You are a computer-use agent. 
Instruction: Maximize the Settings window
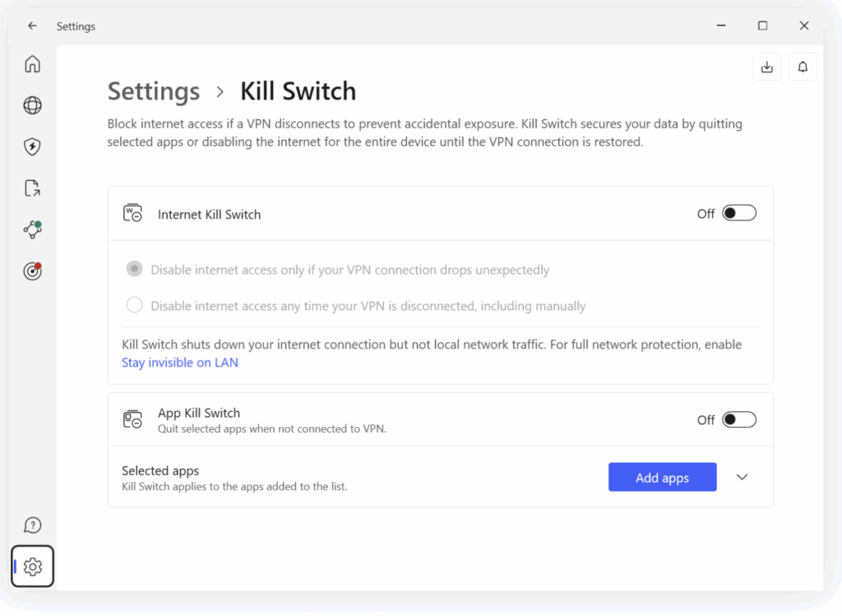pyautogui.click(x=762, y=25)
